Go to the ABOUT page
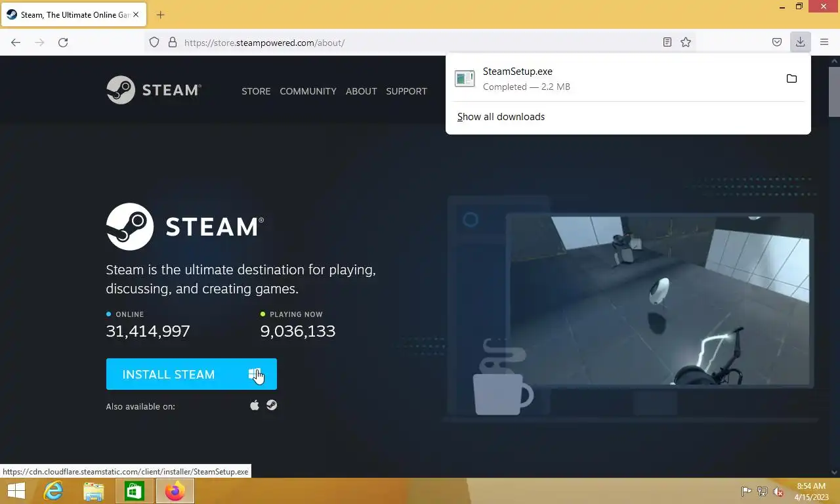The image size is (840, 504). click(x=361, y=91)
